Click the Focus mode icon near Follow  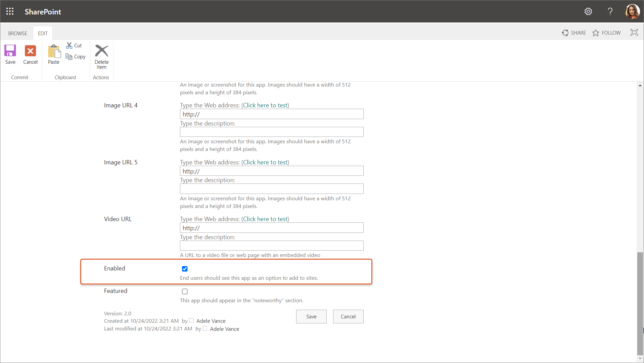[x=635, y=33]
